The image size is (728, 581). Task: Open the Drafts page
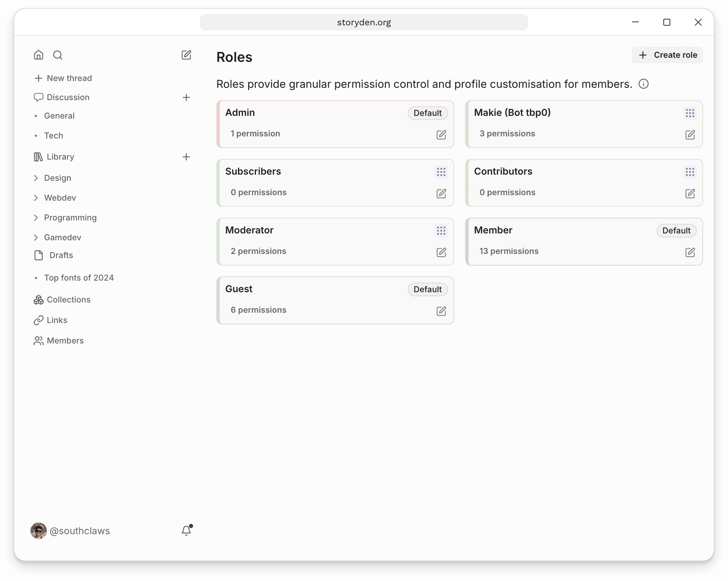54,255
